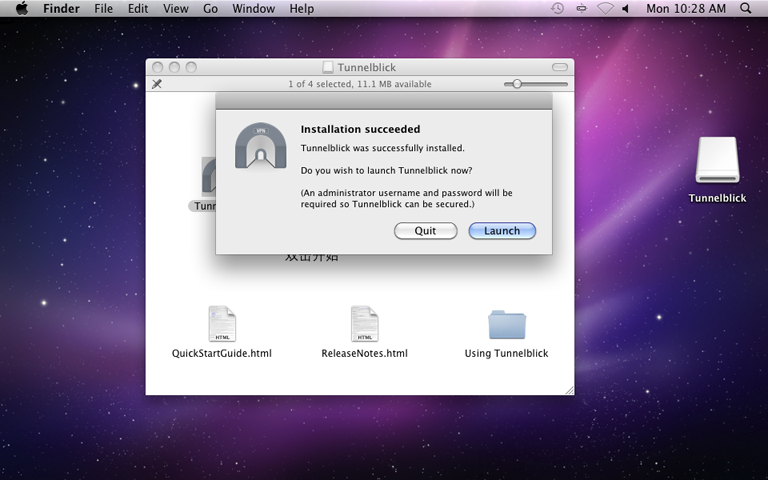Open the Window menu
768x480 pixels.
pyautogui.click(x=253, y=8)
